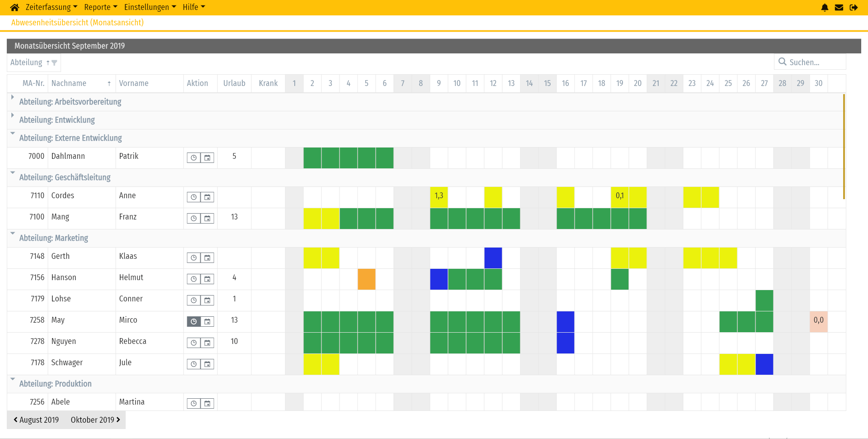
Task: Go to Oktober 2019
Action: [x=94, y=420]
